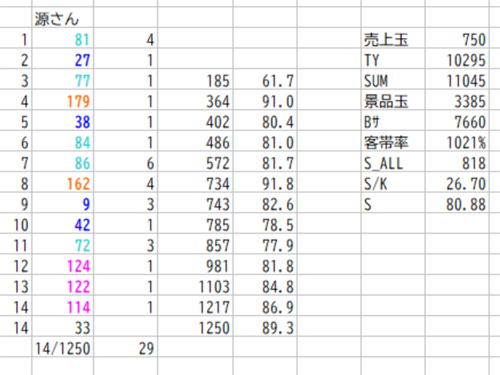Click the S value 80.88 cell
Image resolution: width=500 pixels, height=375 pixels.
[x=457, y=203]
